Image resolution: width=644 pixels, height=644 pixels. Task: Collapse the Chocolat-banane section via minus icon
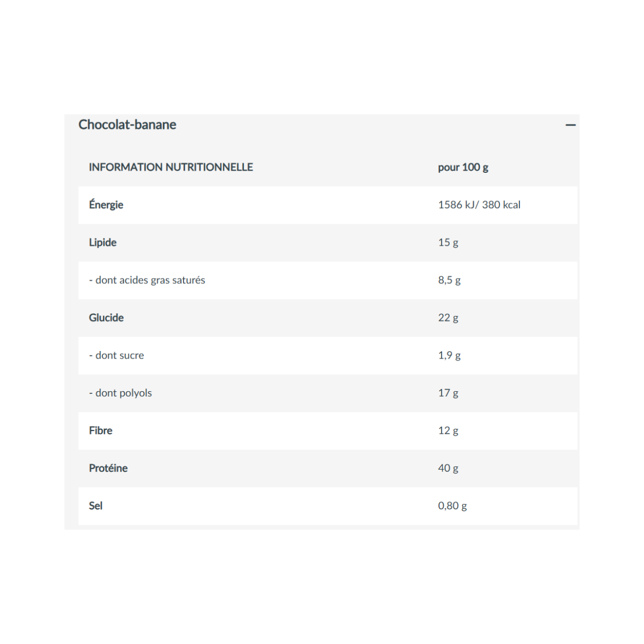[x=570, y=125]
